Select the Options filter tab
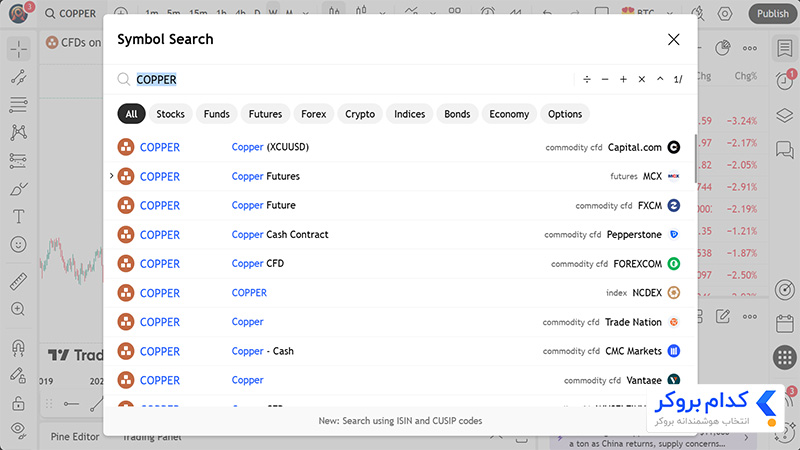Screen dimensions: 800x450 coord(565,114)
